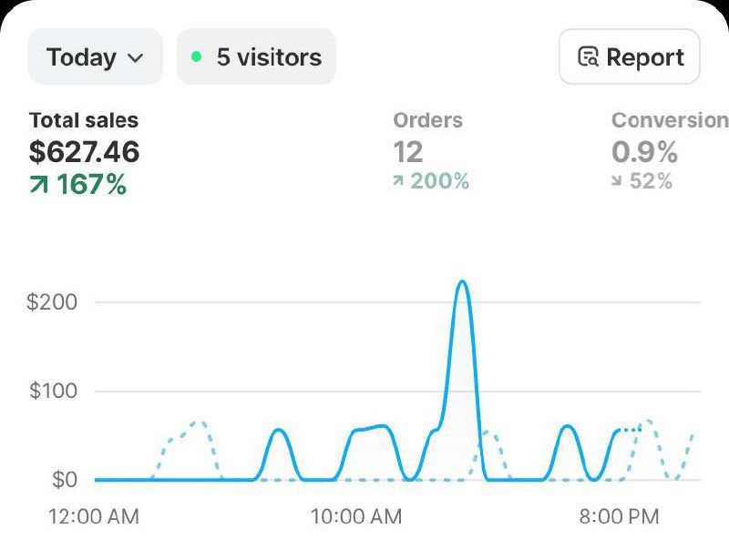Expand the Today dropdown chevron

pyautogui.click(x=135, y=58)
